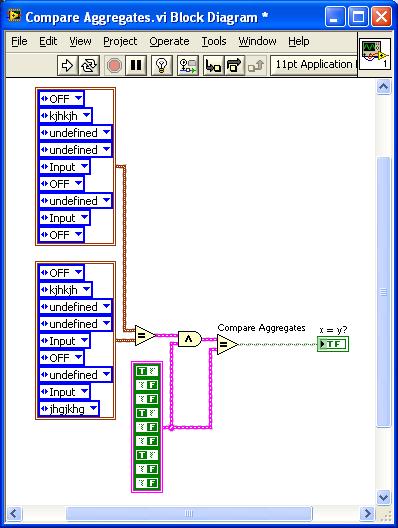
Task: Toggle seventh boolean constant in array
Action: tap(147, 455)
